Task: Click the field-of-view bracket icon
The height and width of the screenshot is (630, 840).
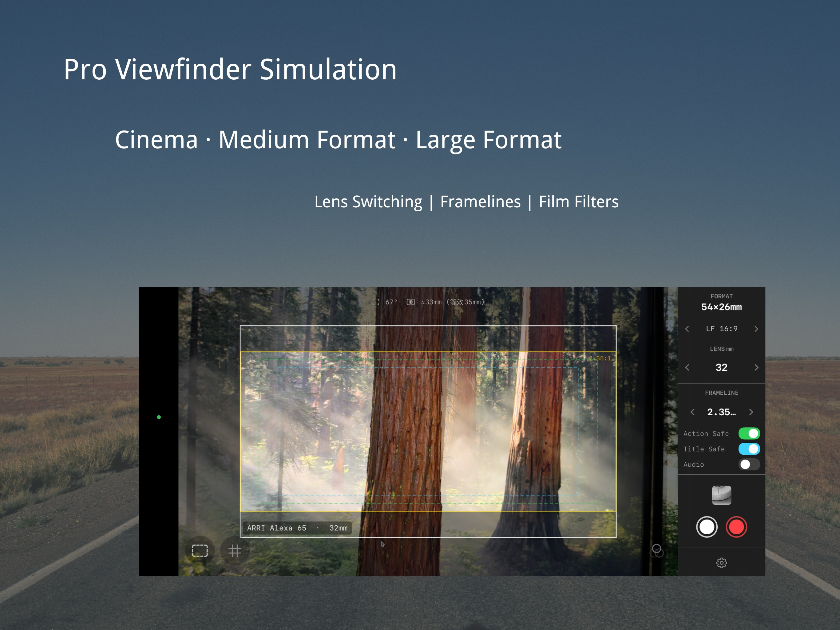Action: tap(376, 302)
